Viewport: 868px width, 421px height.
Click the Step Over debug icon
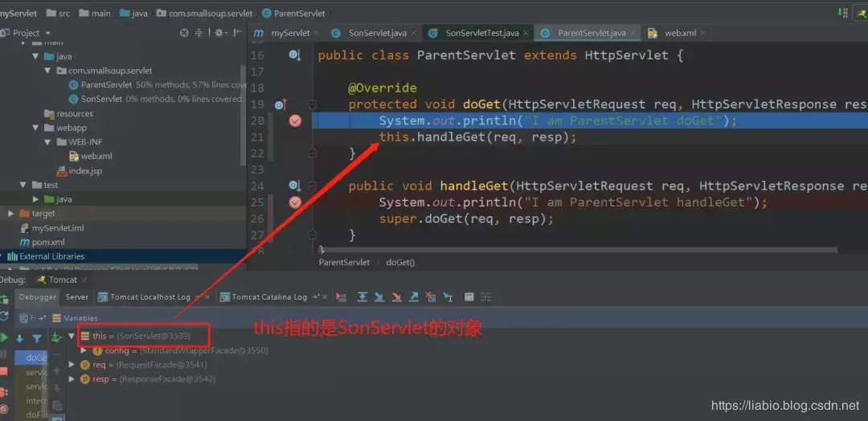click(362, 297)
